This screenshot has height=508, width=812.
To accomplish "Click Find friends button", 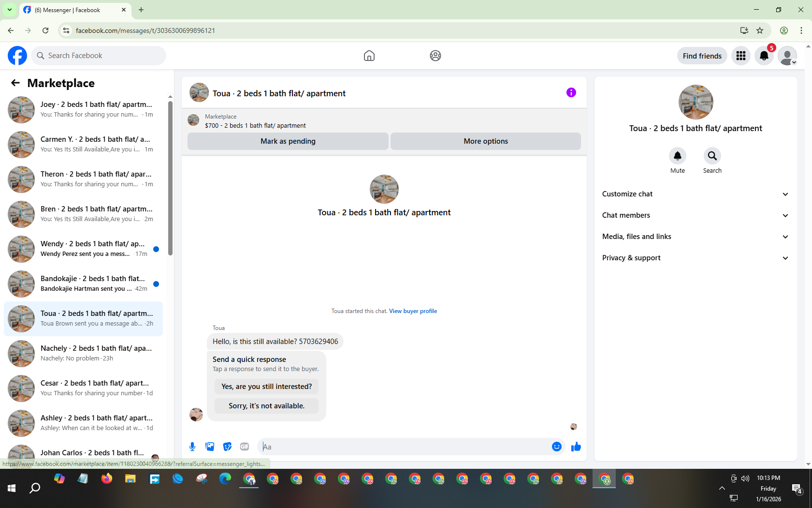I will [x=702, y=56].
